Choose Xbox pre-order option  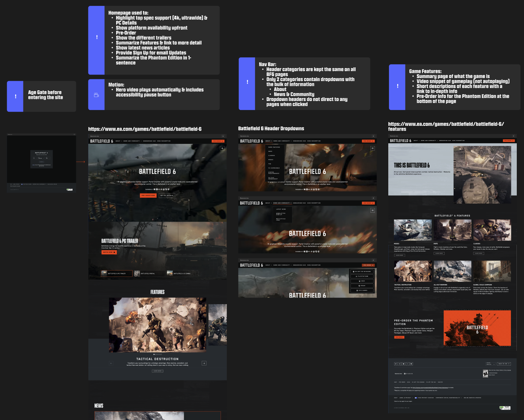(x=362, y=281)
